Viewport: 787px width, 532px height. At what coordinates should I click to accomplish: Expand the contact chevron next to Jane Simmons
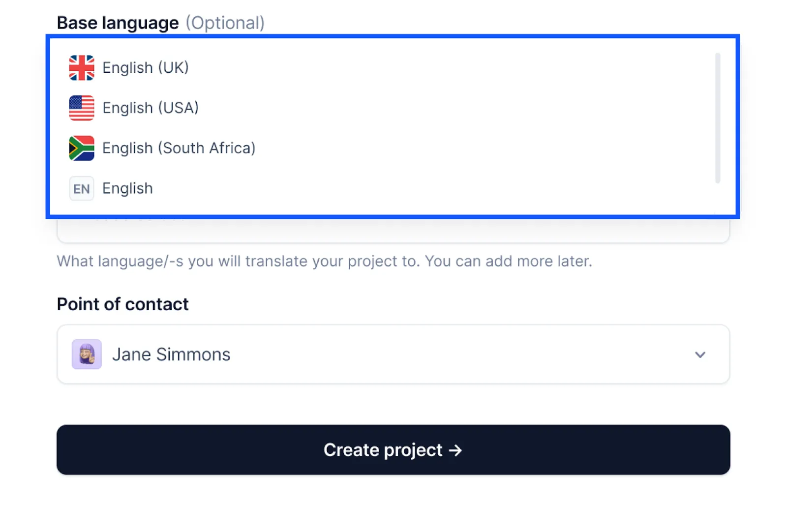[700, 354]
